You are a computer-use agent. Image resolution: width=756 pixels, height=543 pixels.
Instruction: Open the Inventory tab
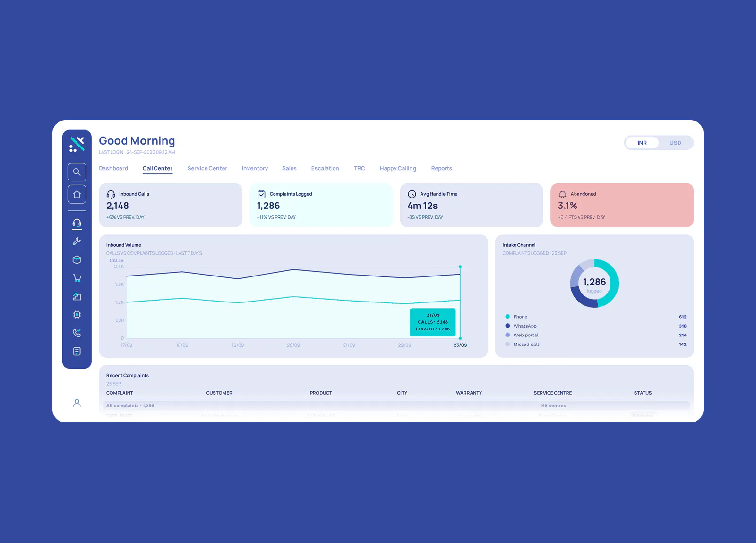(x=255, y=169)
